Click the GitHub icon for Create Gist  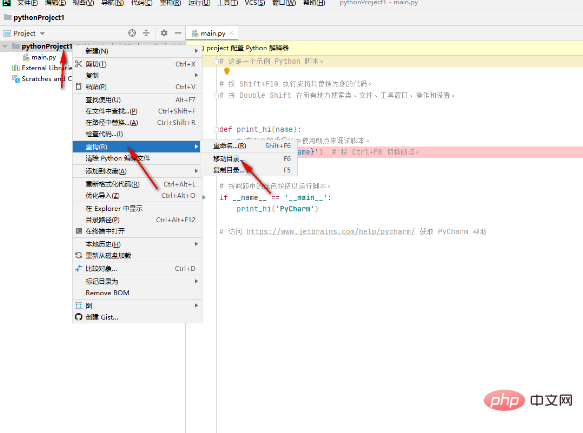78,317
